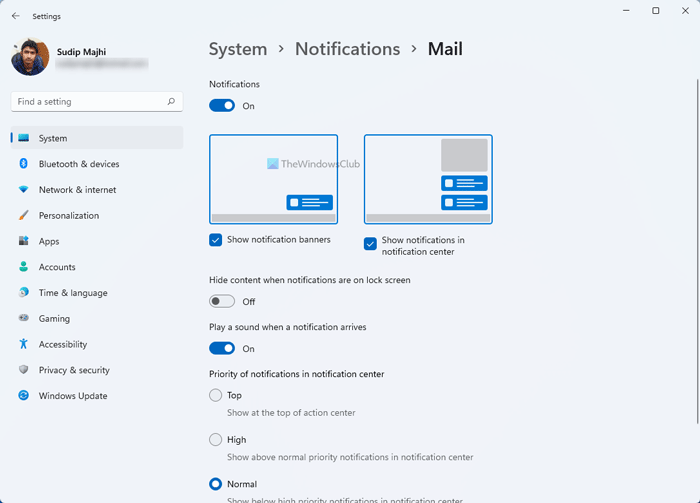Uncheck Show notification banners checkbox
This screenshot has height=503, width=700.
[216, 240]
